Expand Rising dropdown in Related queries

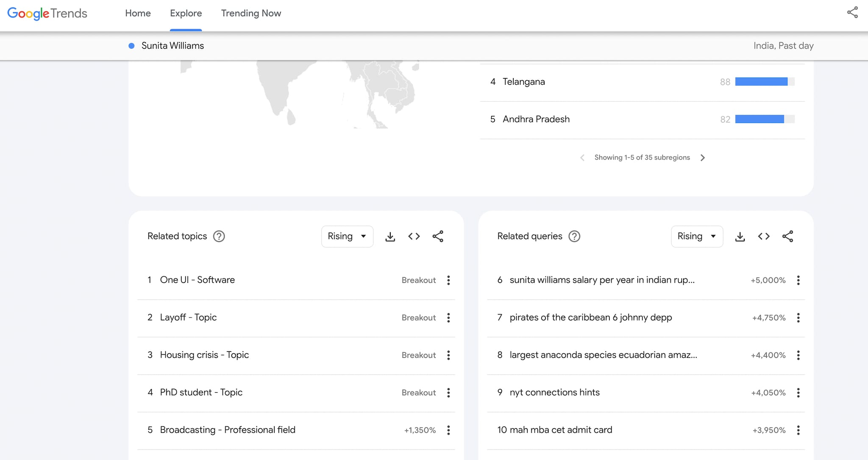point(697,237)
